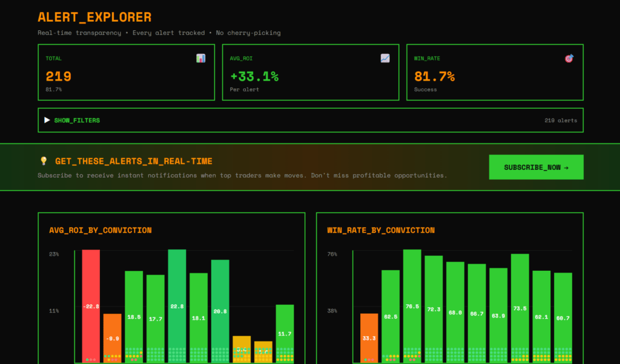
Task: Click the target icon in WIN_RATE card
Action: (x=569, y=59)
